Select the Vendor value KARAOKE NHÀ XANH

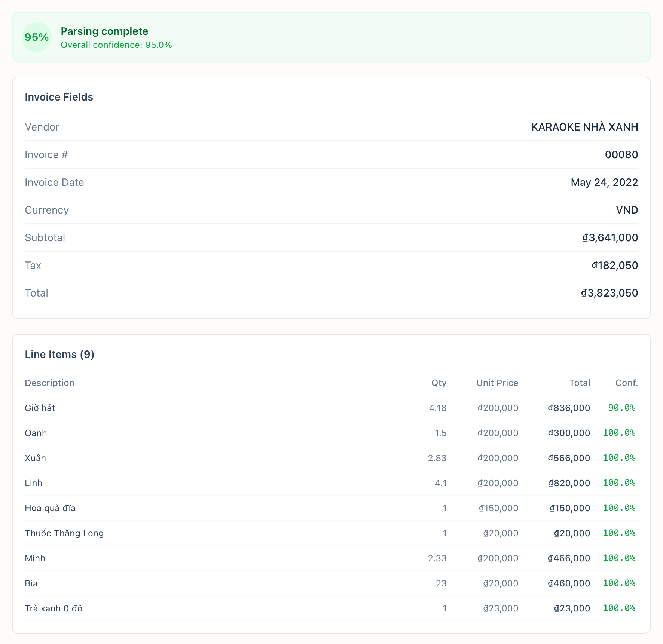click(584, 127)
